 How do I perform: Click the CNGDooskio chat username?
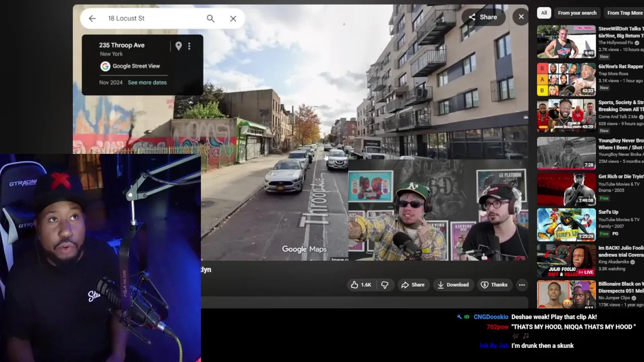click(x=491, y=317)
